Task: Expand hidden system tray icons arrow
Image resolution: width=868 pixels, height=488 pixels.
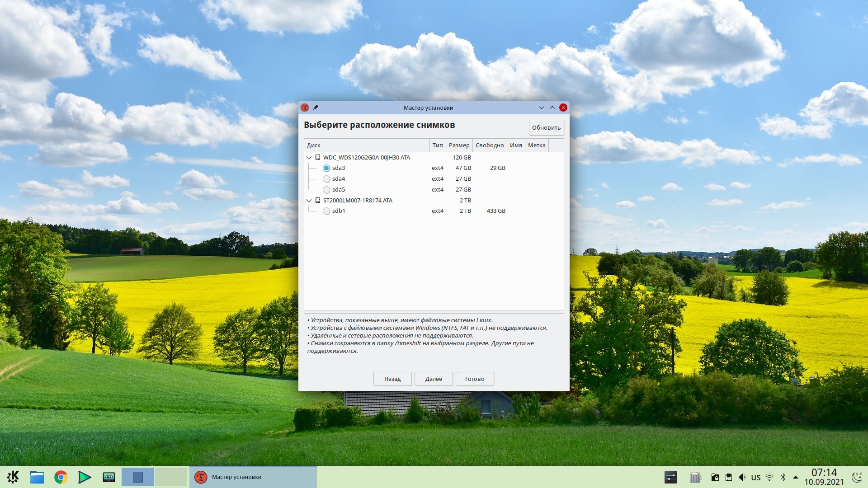Action: pyautogui.click(x=796, y=477)
